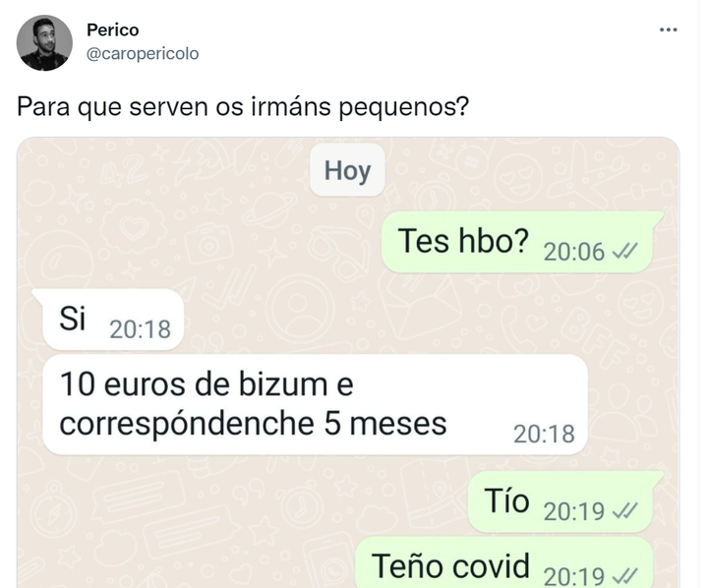Click Perico's profile avatar photo
708x588 pixels.
pos(44,43)
